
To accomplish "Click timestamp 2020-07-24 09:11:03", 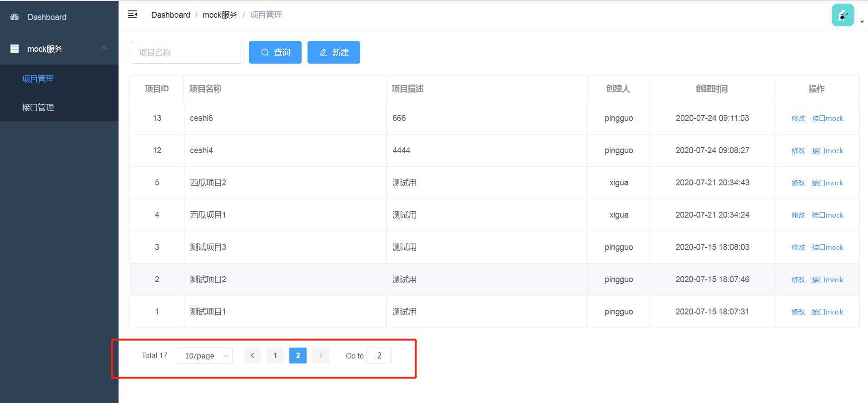I will pos(712,118).
